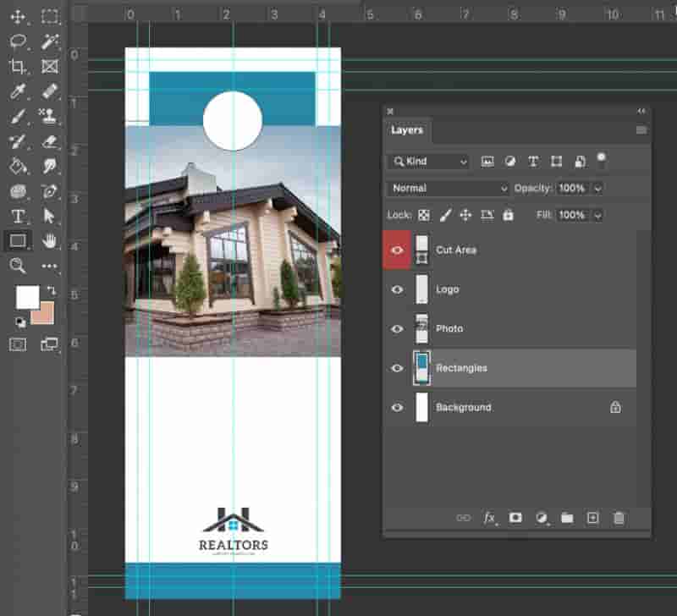Add a layer mask

tap(515, 518)
